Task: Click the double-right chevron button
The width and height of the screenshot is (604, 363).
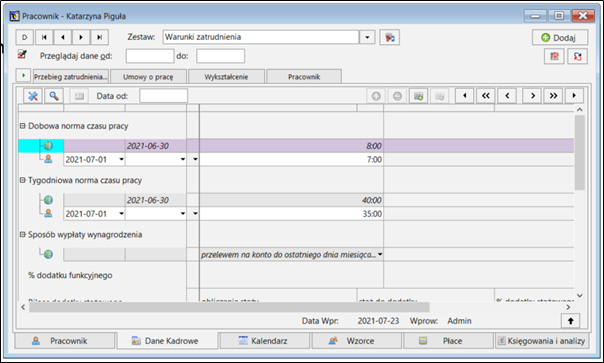Action: pyautogui.click(x=553, y=96)
